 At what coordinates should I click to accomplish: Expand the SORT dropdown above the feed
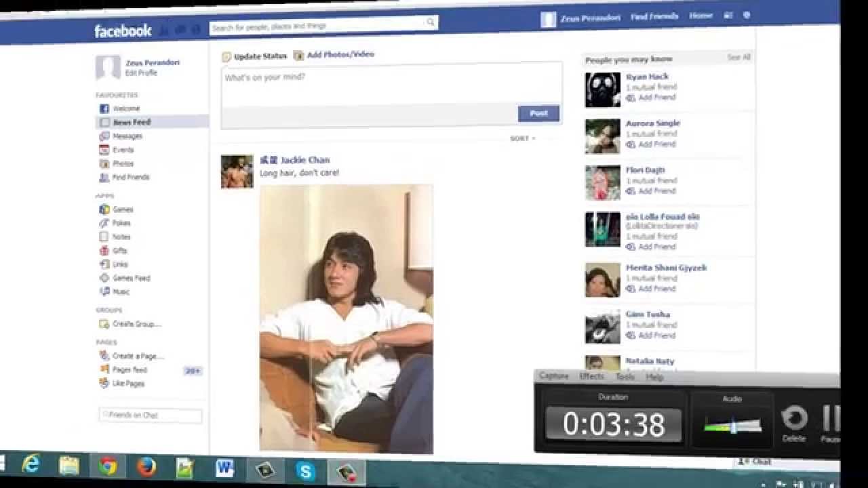(523, 138)
